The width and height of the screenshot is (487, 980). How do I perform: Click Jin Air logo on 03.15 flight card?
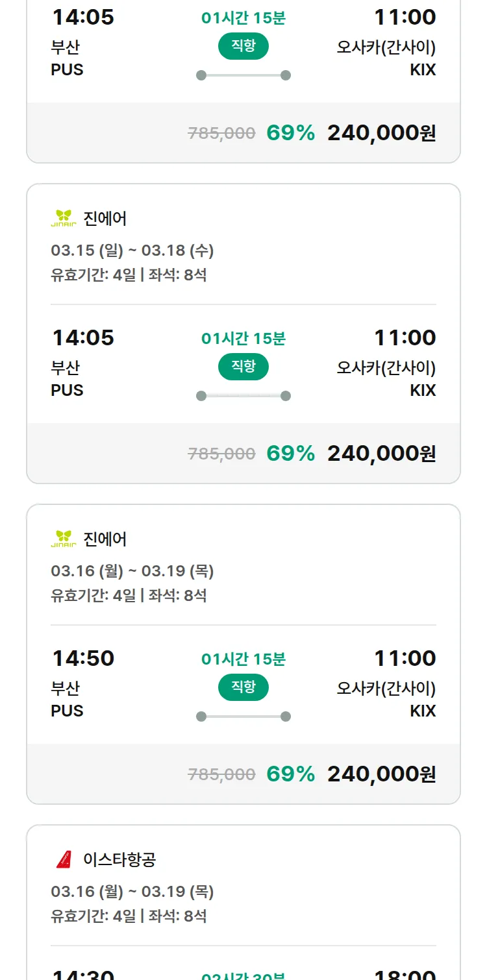click(64, 219)
